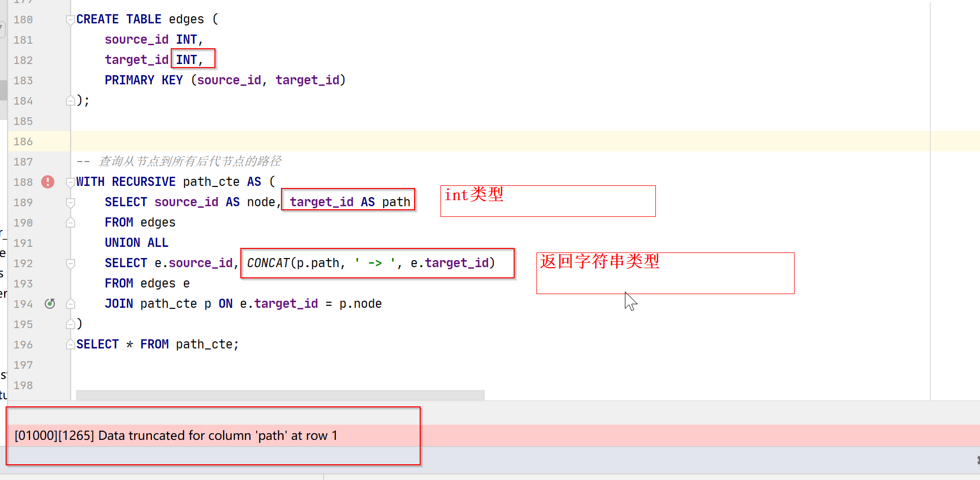Image resolution: width=980 pixels, height=480 pixels.
Task: Collapse the fold marker beside line 192
Action: [71, 263]
